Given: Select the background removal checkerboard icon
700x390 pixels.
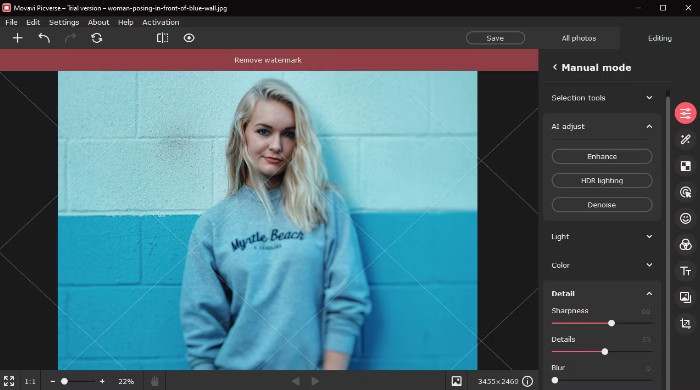Looking at the screenshot, I should [685, 166].
